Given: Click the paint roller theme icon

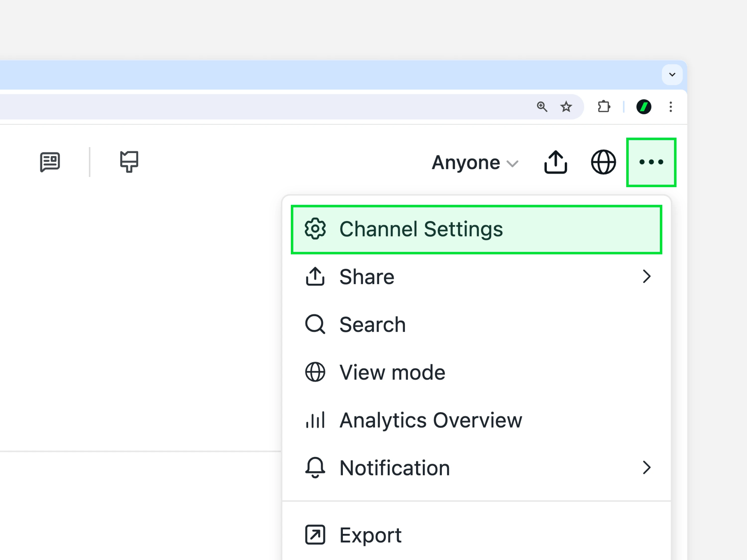Looking at the screenshot, I should click(129, 162).
